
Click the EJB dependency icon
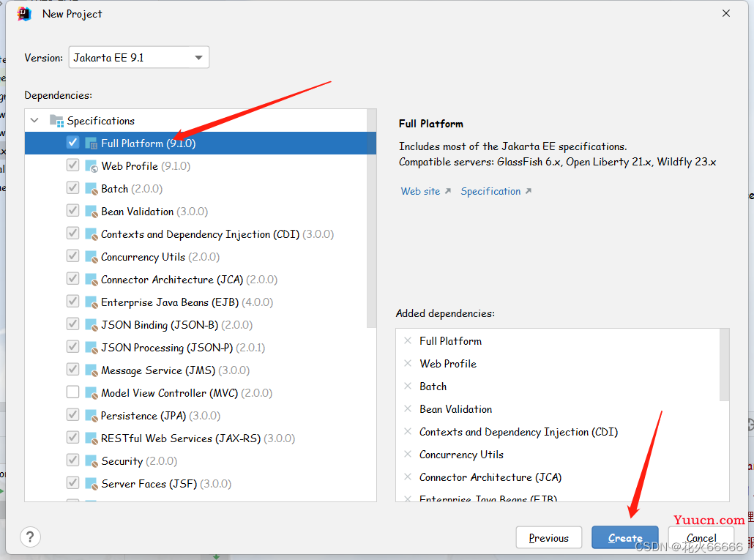[x=92, y=302]
